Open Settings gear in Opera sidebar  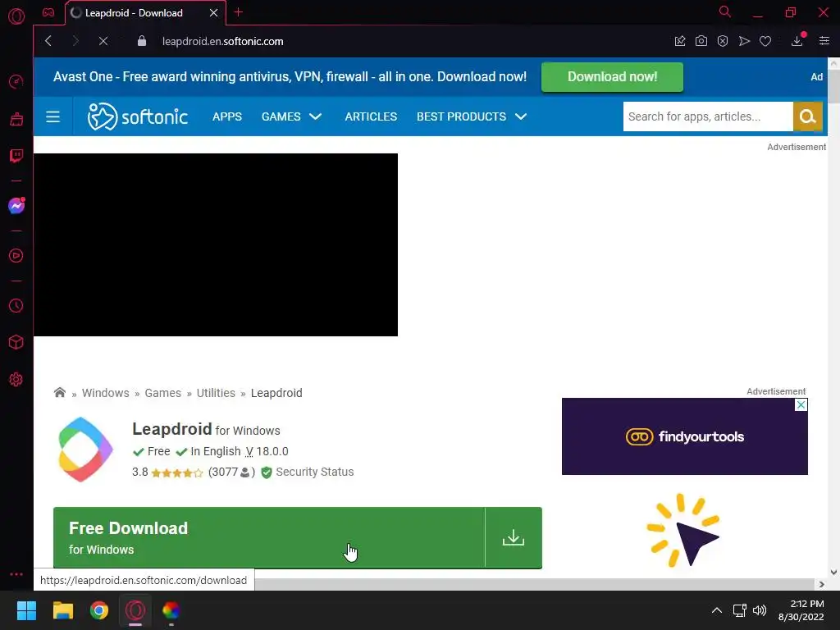click(16, 379)
